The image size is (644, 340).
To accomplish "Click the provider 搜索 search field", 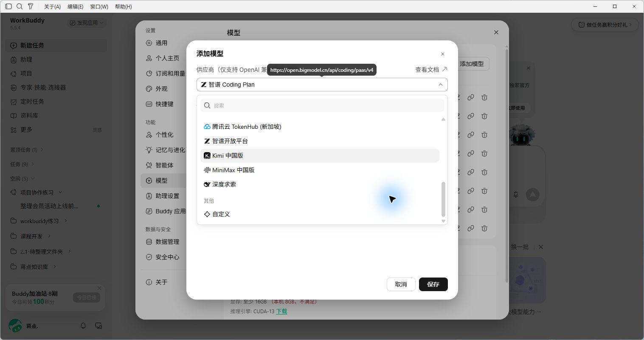I will [x=322, y=105].
